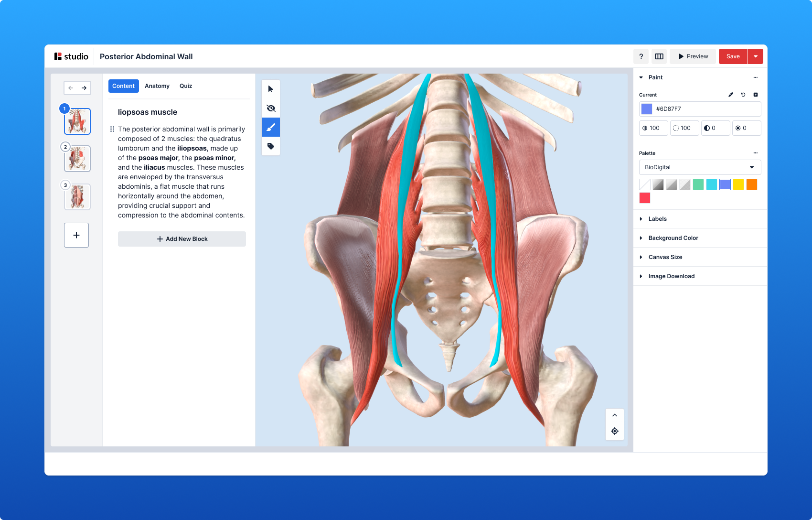The image size is (812, 520).
Task: Click the eyedropper color picker icon
Action: click(x=731, y=95)
